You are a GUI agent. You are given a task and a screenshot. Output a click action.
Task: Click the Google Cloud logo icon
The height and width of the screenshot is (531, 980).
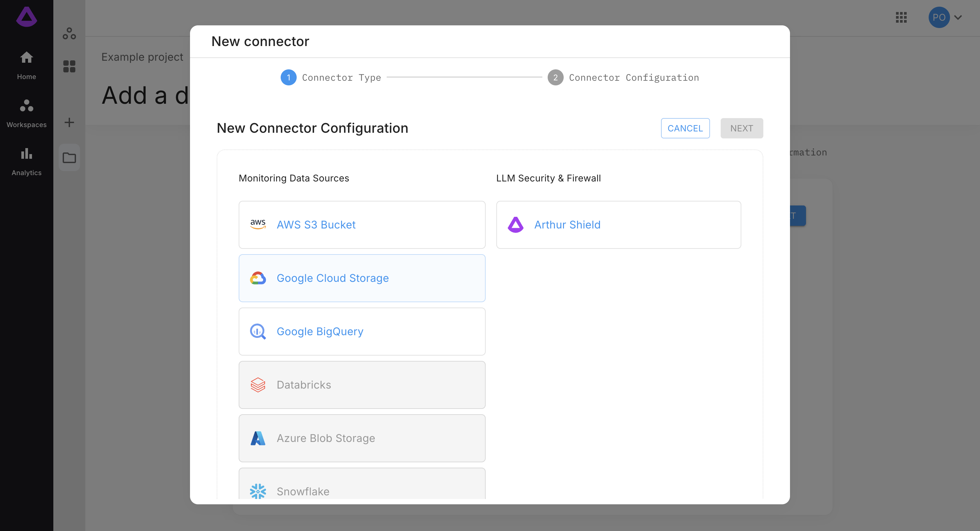point(258,278)
